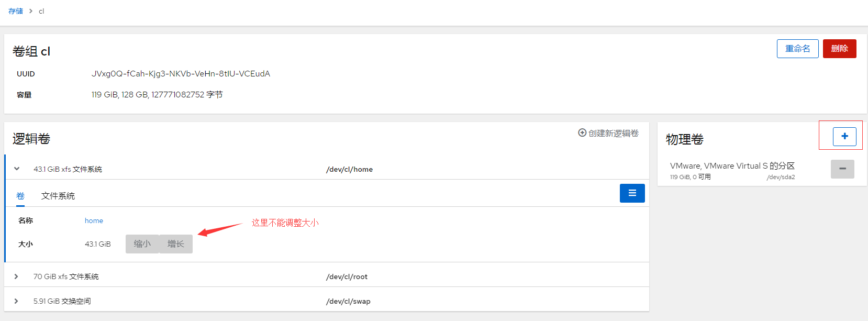Screen dimensions: 868x321
Task: Click the 5.91 GiB 交换空间 row text
Action: click(x=62, y=301)
